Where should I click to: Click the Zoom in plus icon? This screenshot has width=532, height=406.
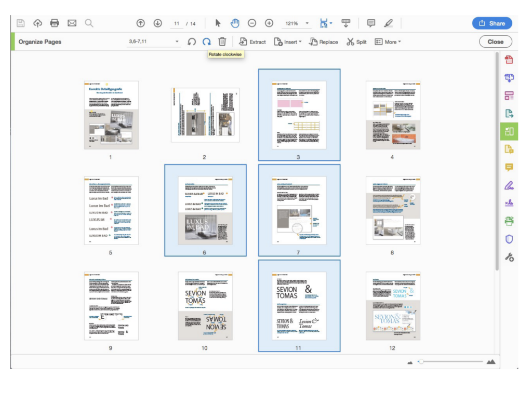(269, 23)
